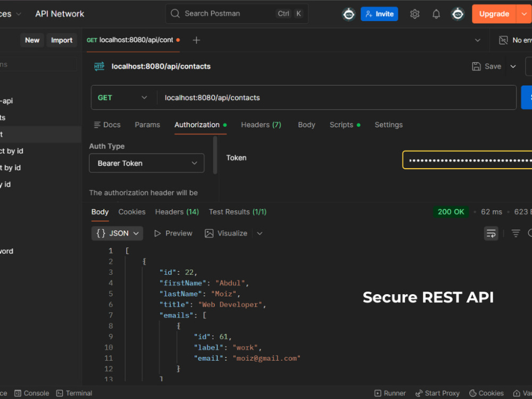Click the Visualize image icon
This screenshot has width=532, height=399.
(x=209, y=234)
